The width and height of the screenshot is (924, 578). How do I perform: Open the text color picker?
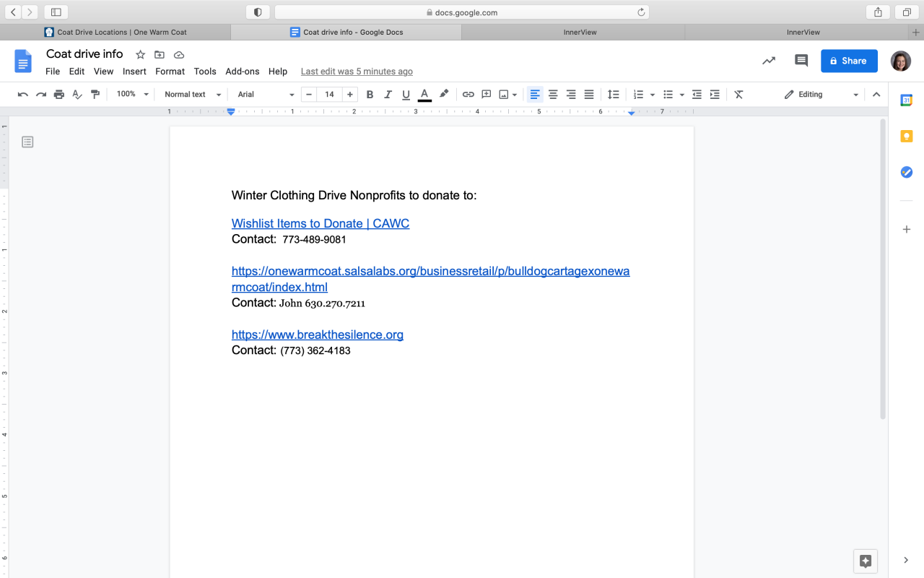tap(424, 95)
